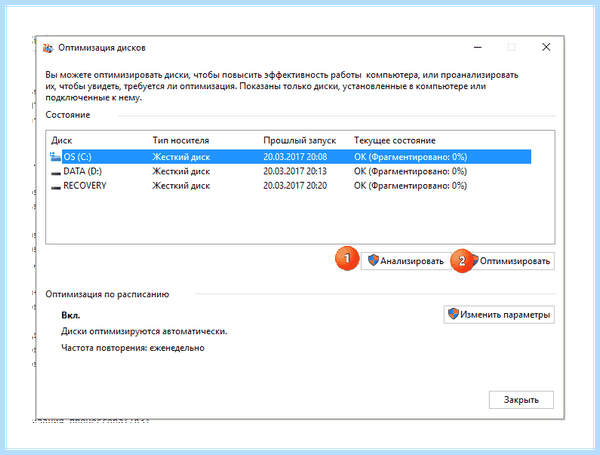Click OS (C:) fragmentation status cell

click(410, 157)
